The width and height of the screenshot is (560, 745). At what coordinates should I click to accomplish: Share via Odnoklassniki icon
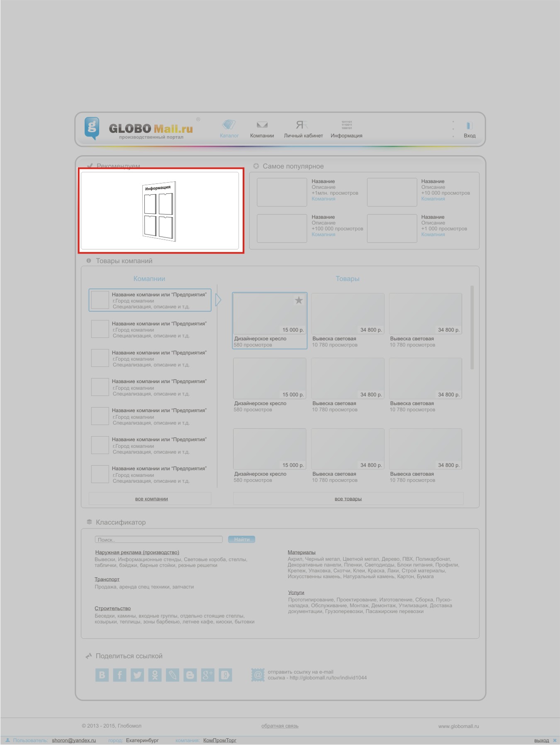pyautogui.click(x=155, y=675)
